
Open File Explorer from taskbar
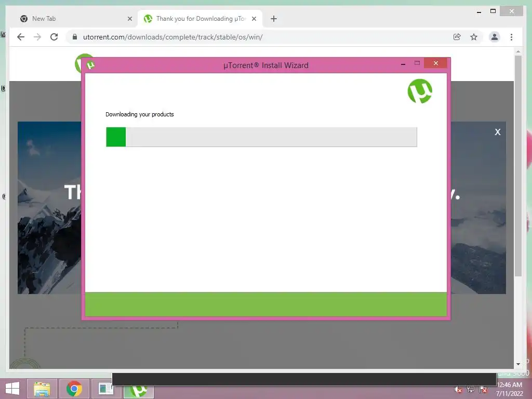[x=42, y=389]
